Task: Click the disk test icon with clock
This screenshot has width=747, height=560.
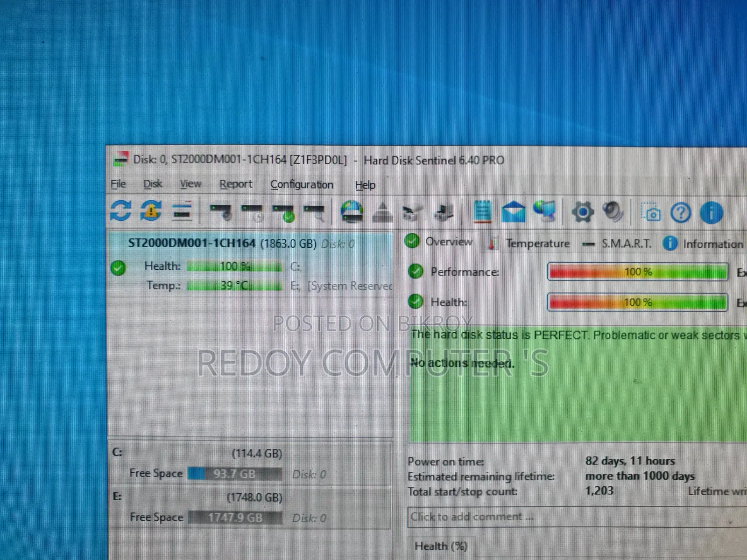Action: pos(252,212)
